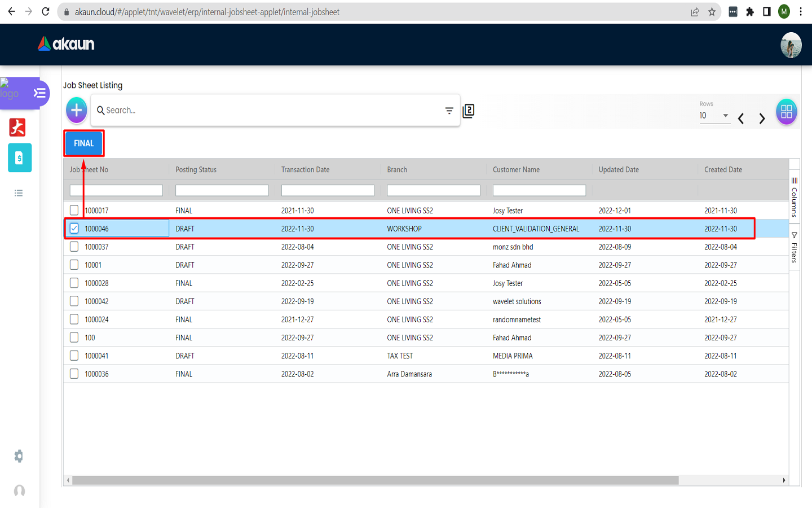
Task: Select the checkbox for job sheet 1000037
Action: (74, 247)
